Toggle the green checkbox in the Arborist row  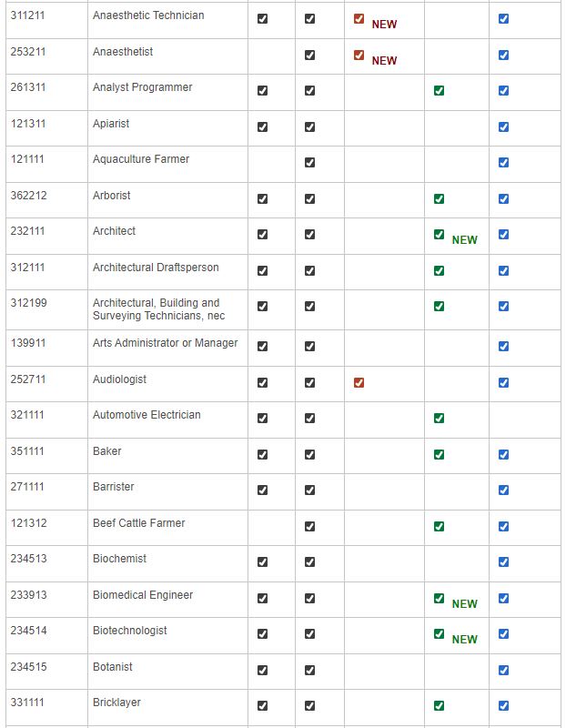(x=439, y=199)
